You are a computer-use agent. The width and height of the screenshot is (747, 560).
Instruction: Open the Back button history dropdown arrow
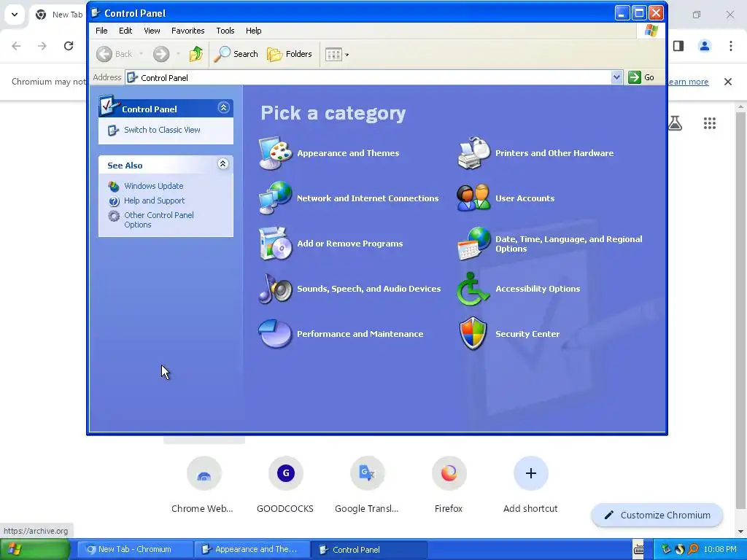142,54
